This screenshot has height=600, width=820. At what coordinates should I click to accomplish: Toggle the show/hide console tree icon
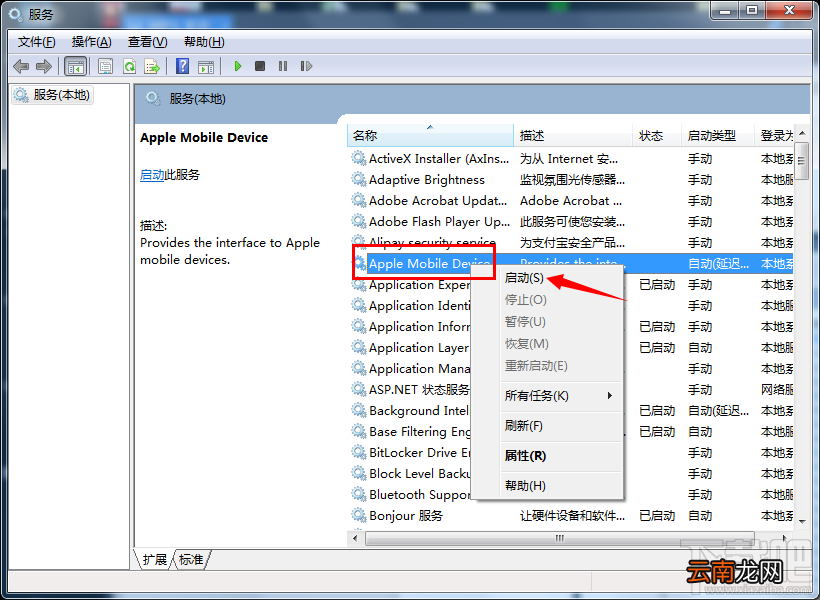[75, 66]
